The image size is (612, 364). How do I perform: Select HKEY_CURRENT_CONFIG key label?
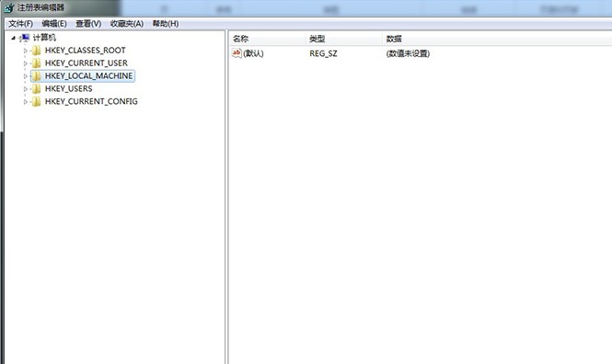pyautogui.click(x=91, y=102)
